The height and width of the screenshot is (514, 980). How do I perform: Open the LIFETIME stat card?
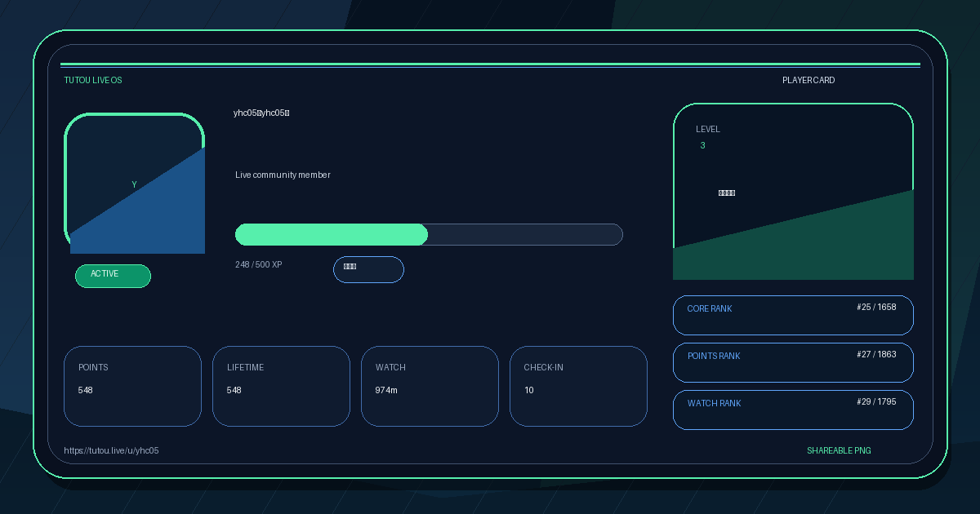(x=281, y=386)
